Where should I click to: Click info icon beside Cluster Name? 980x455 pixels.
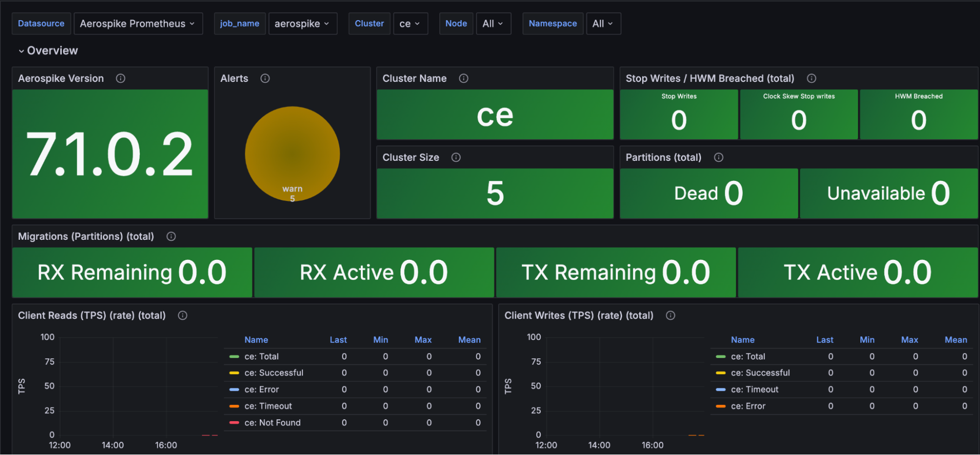[x=464, y=78]
